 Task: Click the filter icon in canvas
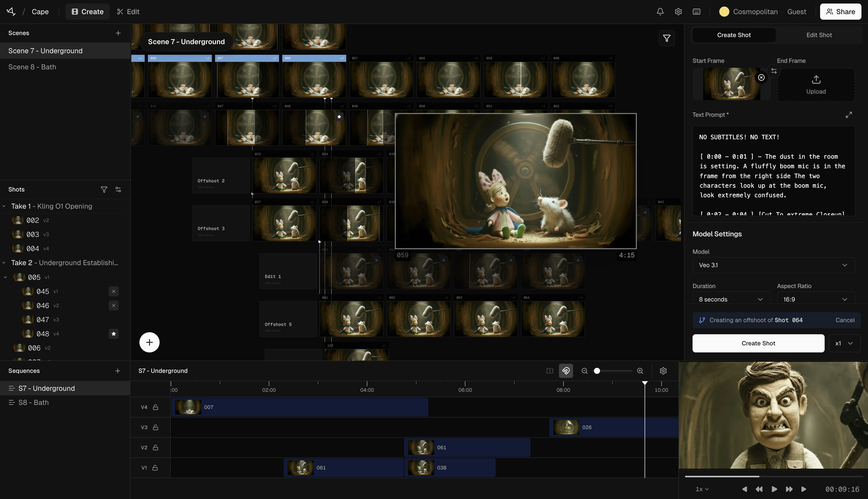[x=666, y=38]
